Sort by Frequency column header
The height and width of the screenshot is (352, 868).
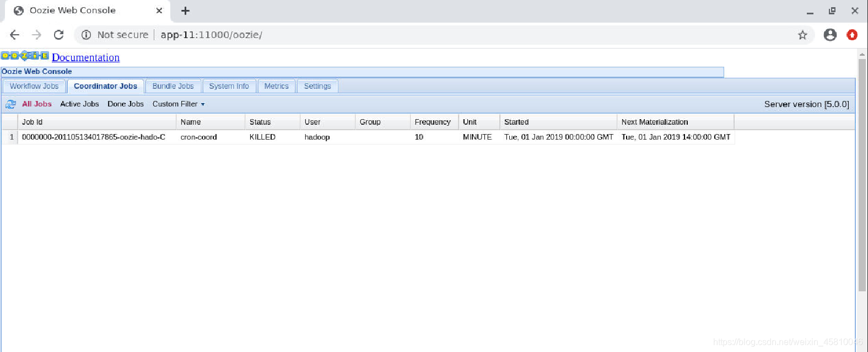tap(434, 122)
